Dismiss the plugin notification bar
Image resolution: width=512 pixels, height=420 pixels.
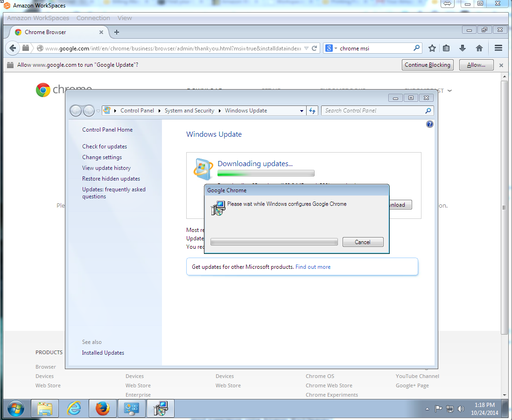pos(501,65)
